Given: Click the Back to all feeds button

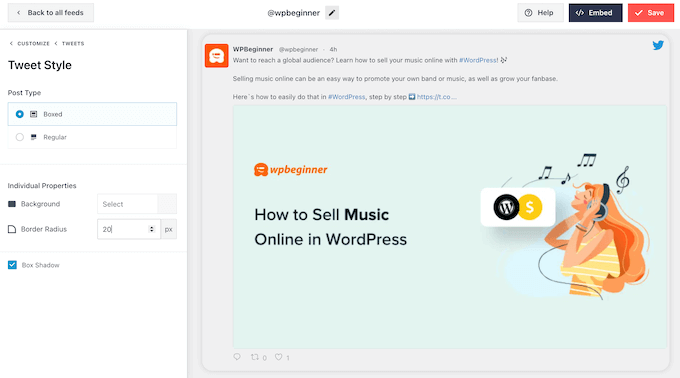Looking at the screenshot, I should (x=51, y=13).
